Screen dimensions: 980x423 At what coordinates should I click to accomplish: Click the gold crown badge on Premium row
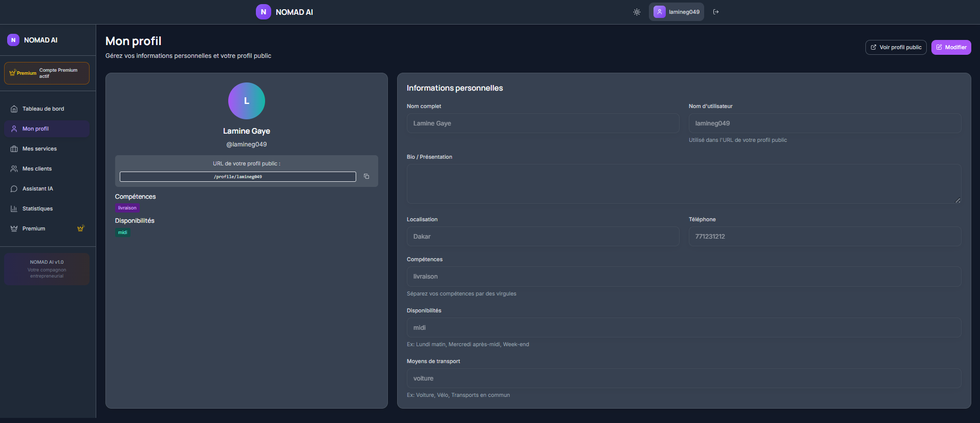pyautogui.click(x=80, y=228)
